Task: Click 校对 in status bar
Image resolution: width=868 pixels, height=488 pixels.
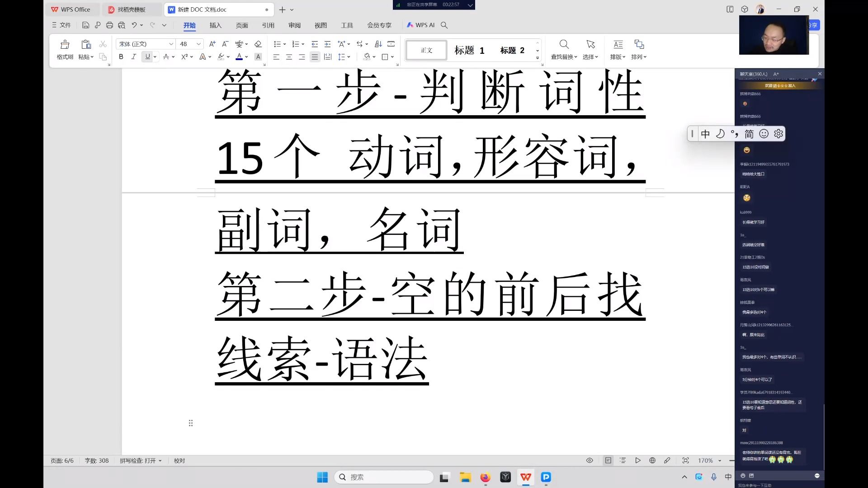Action: [x=179, y=461]
